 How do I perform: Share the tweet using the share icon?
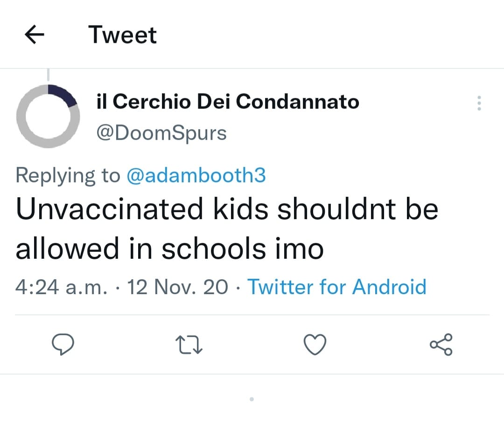point(441,345)
